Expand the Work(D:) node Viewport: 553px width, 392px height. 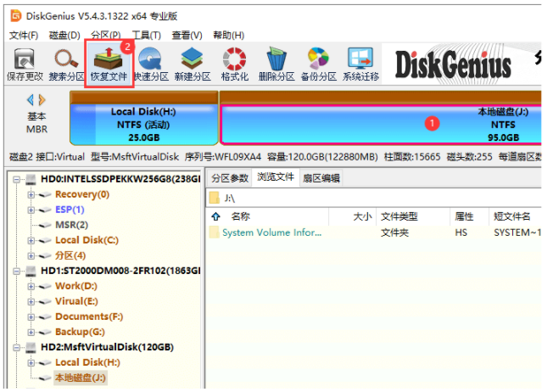tap(31, 287)
